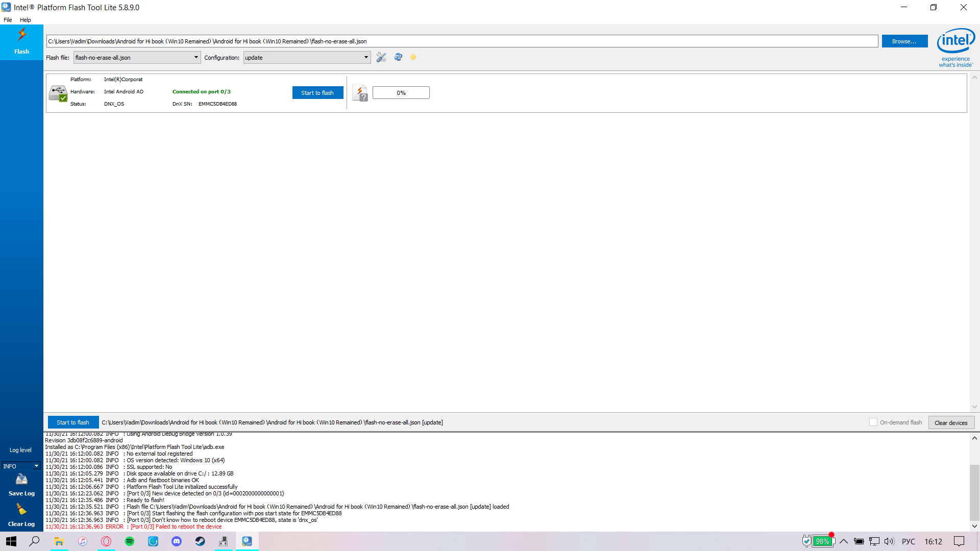Viewport: 980px width, 551px height.
Task: Click the Browse... button
Action: click(904, 41)
